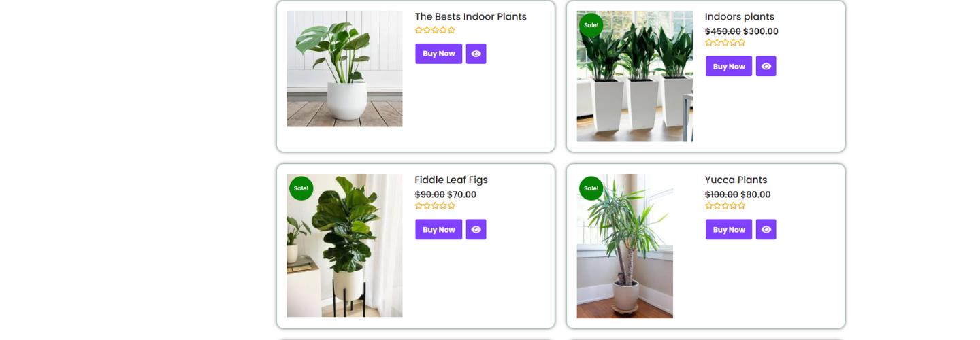The height and width of the screenshot is (340, 980).
Task: Click Sale badge on Yucca Plants image
Action: point(591,188)
